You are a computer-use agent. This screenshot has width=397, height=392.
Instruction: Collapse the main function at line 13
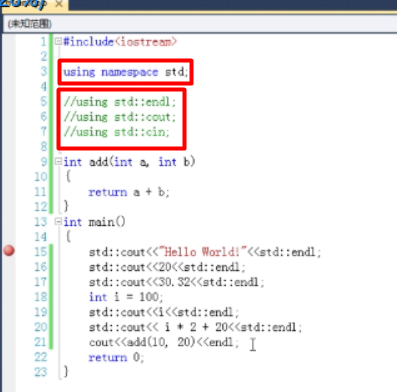pos(58,221)
